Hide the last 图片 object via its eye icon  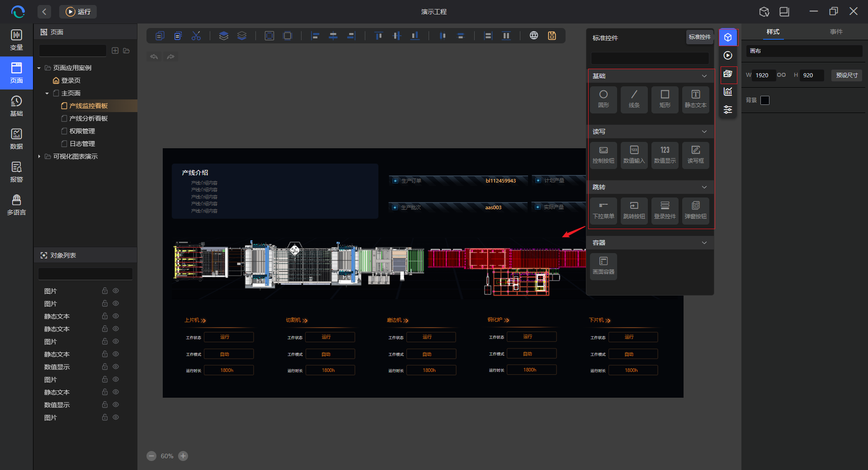tap(116, 417)
